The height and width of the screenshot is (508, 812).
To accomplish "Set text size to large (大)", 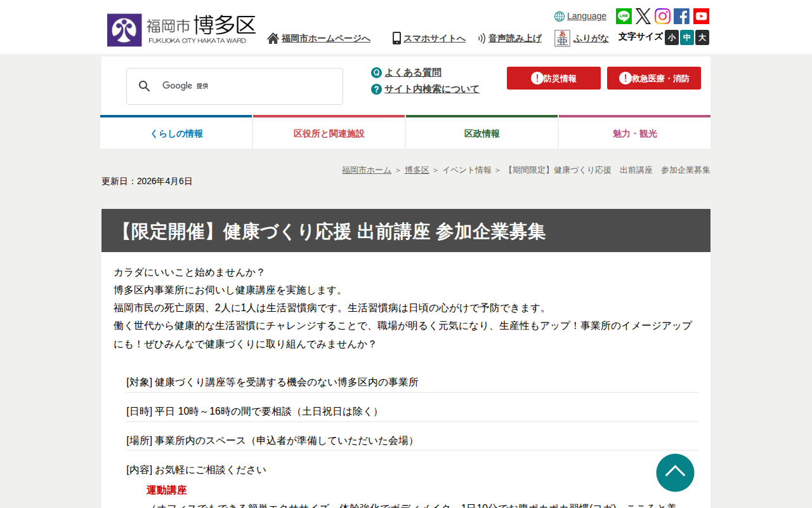I will click(x=702, y=37).
